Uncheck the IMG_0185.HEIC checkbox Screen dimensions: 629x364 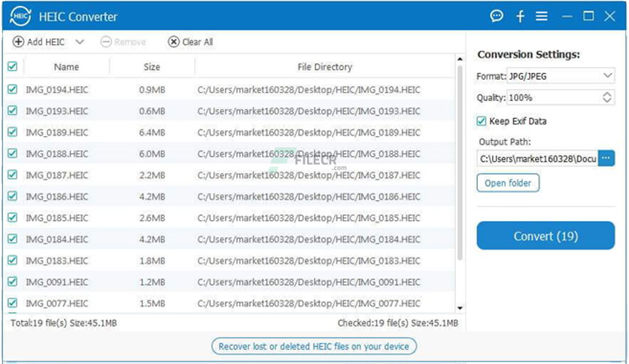(x=13, y=217)
